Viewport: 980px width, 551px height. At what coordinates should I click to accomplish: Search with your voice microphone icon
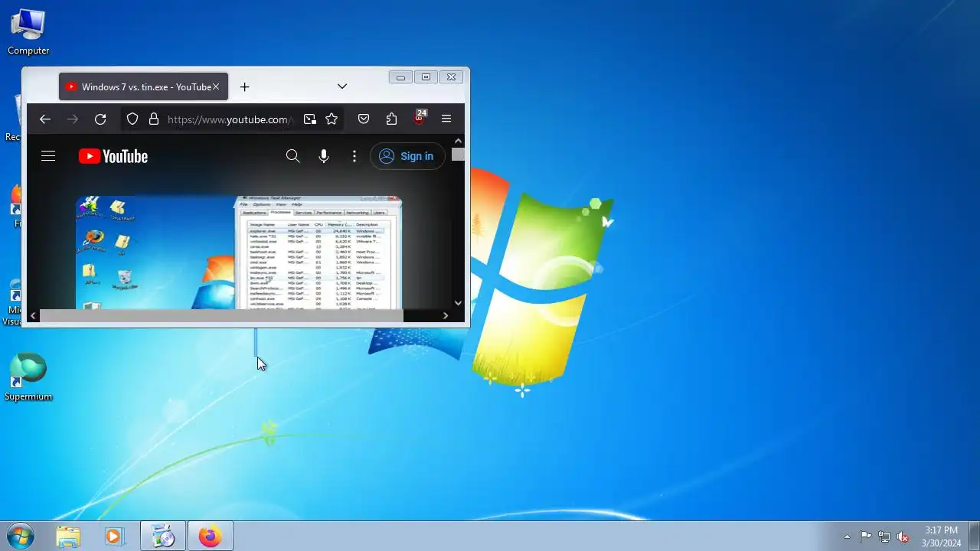point(324,156)
